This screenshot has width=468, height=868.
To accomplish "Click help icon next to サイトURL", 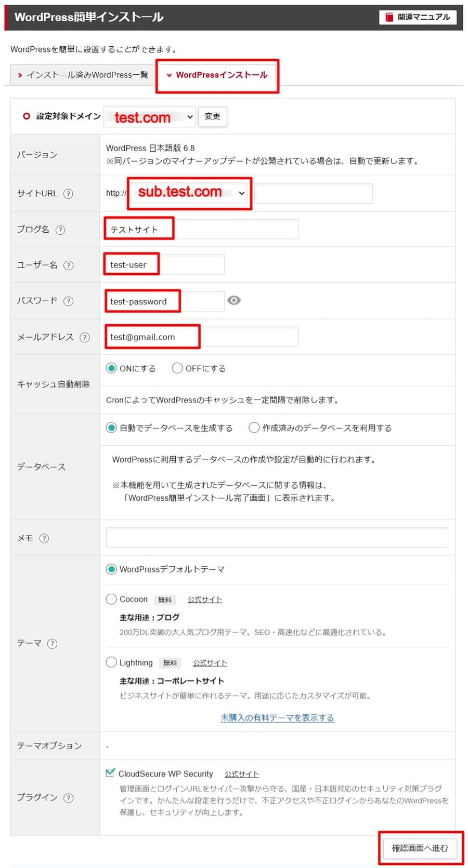I will 68,194.
